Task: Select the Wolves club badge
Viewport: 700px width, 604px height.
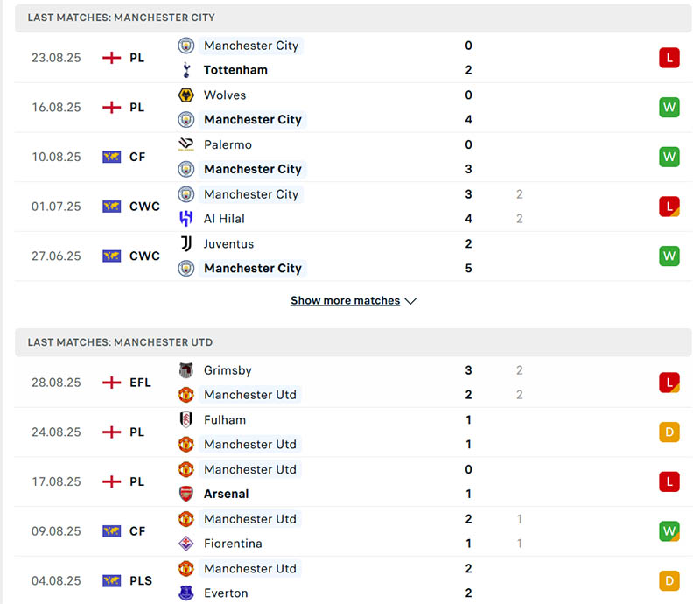Action: [x=186, y=95]
